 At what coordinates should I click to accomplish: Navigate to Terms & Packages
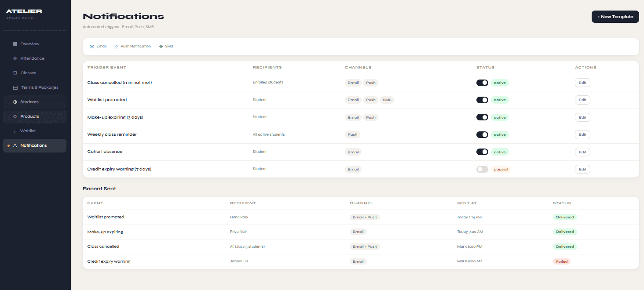(x=35, y=87)
